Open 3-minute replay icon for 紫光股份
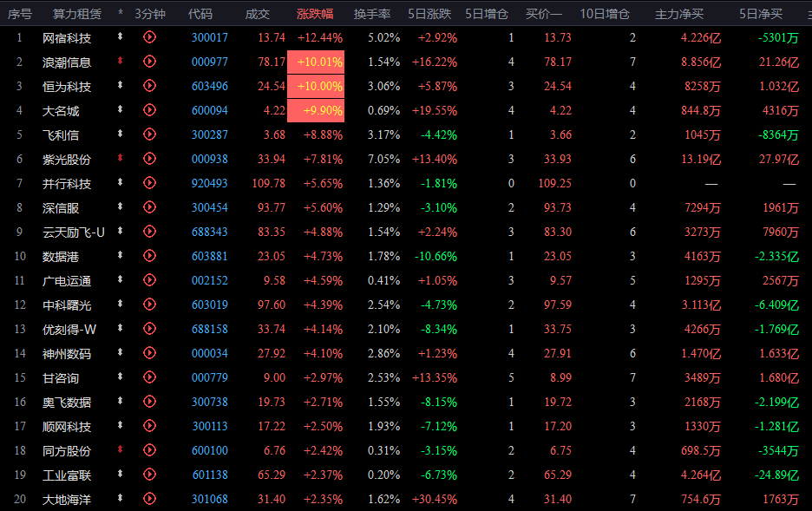Image resolution: width=812 pixels, height=511 pixels. [x=149, y=159]
